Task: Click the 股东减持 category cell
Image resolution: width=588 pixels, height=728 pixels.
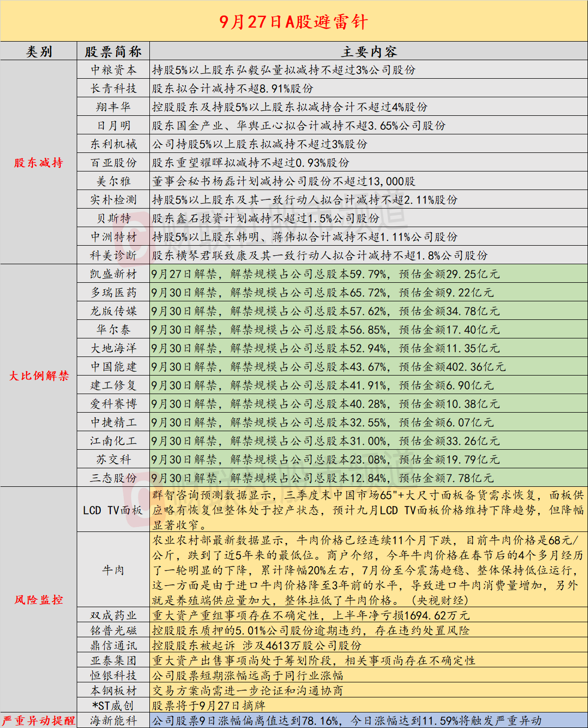Action: [x=39, y=162]
